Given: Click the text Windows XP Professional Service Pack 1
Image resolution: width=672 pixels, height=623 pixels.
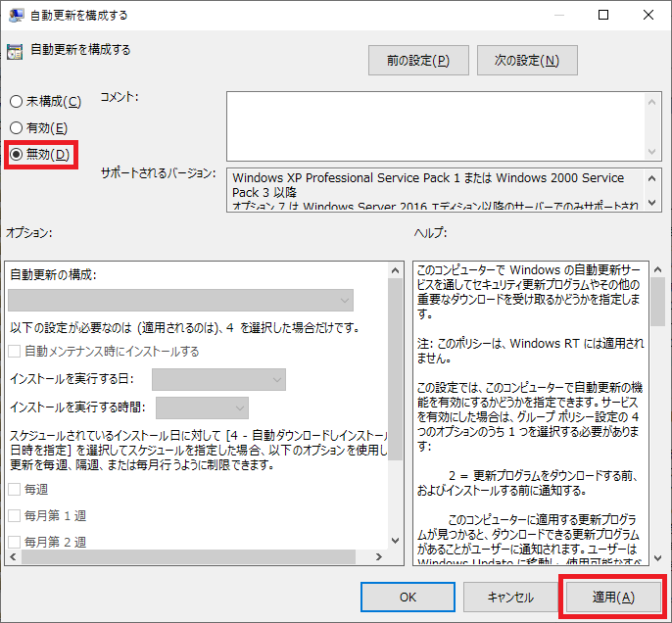Looking at the screenshot, I should click(347, 178).
